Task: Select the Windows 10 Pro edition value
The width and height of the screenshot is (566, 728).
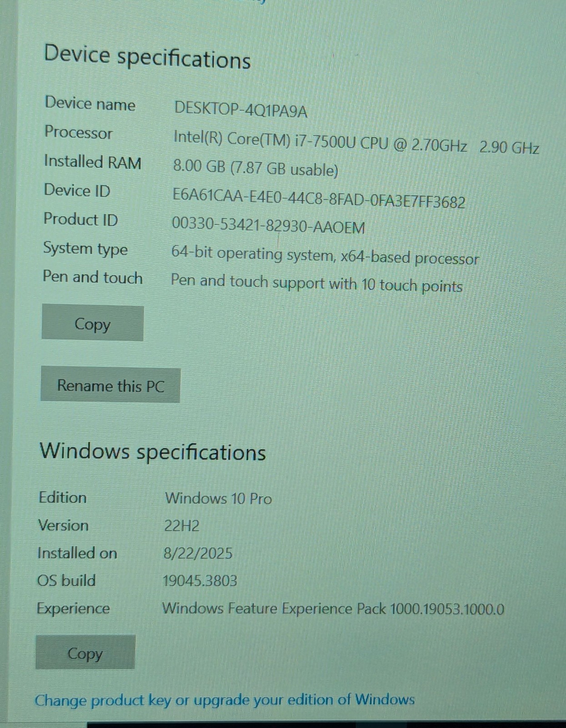Action: (x=218, y=498)
